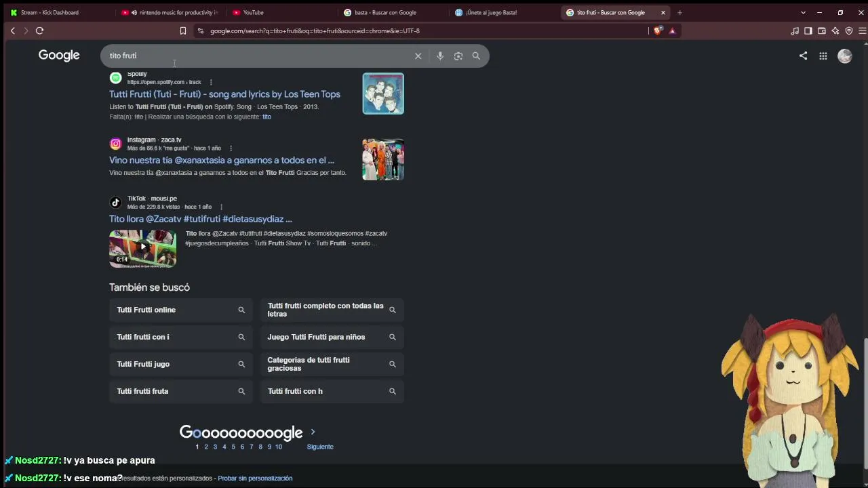Click the browser address bar URL

315,30
